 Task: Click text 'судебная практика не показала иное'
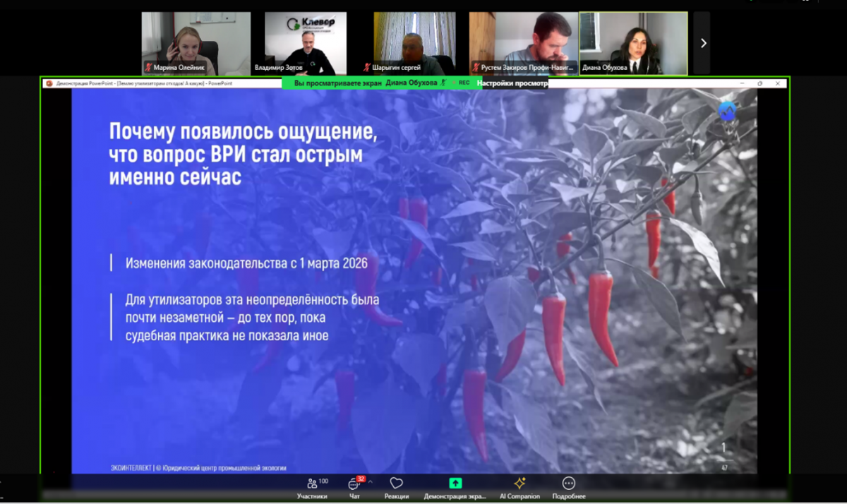(x=227, y=336)
